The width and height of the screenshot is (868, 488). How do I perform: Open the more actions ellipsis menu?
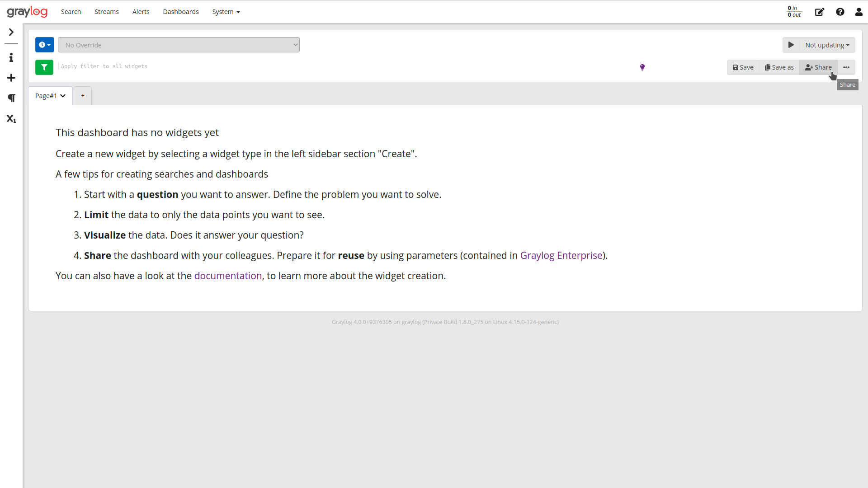pos(846,67)
